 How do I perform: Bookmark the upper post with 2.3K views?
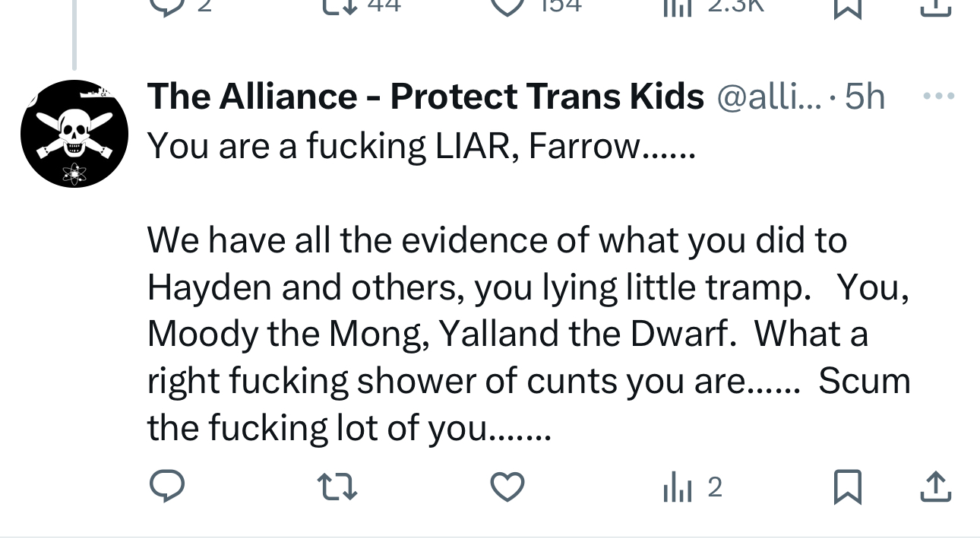(847, 5)
